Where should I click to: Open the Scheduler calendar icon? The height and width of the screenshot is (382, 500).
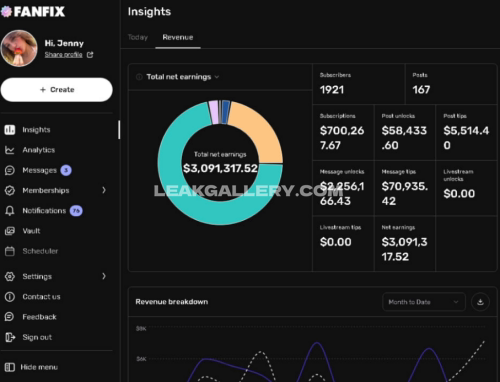[x=10, y=251]
